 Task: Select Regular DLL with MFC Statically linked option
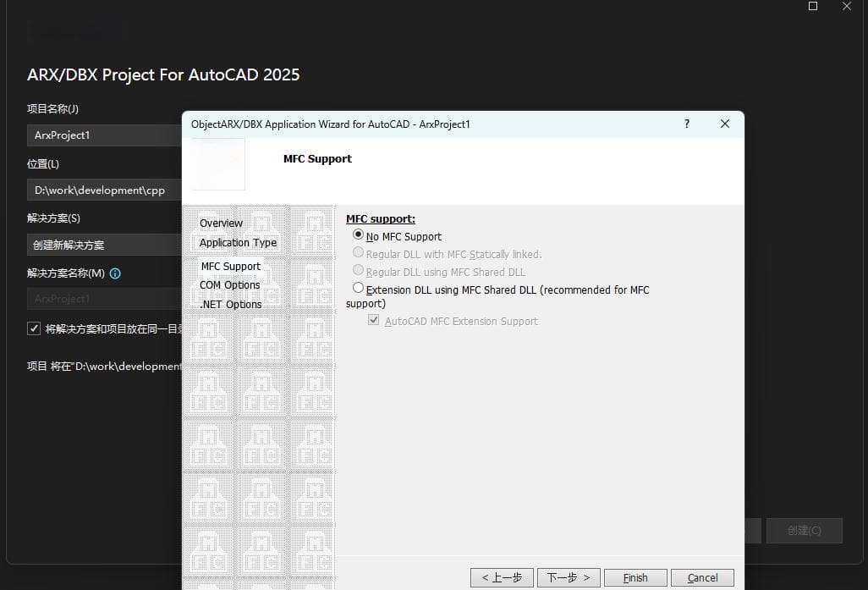[x=358, y=252]
